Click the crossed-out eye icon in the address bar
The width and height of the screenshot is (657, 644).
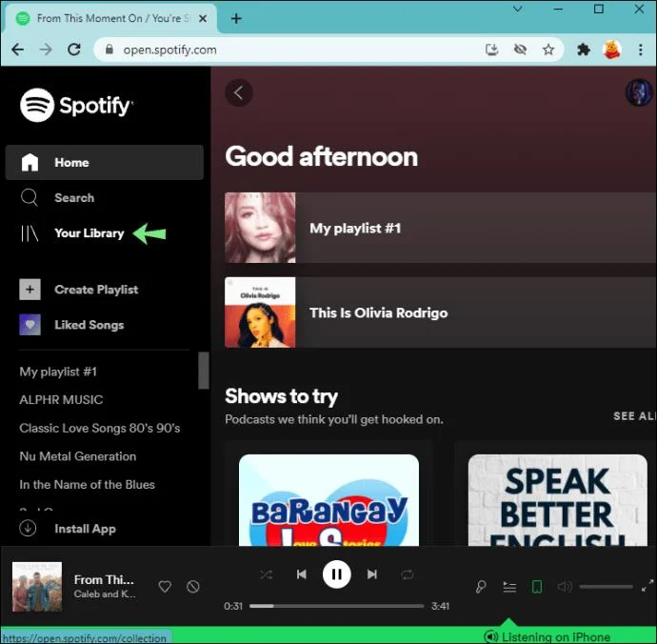pos(520,50)
